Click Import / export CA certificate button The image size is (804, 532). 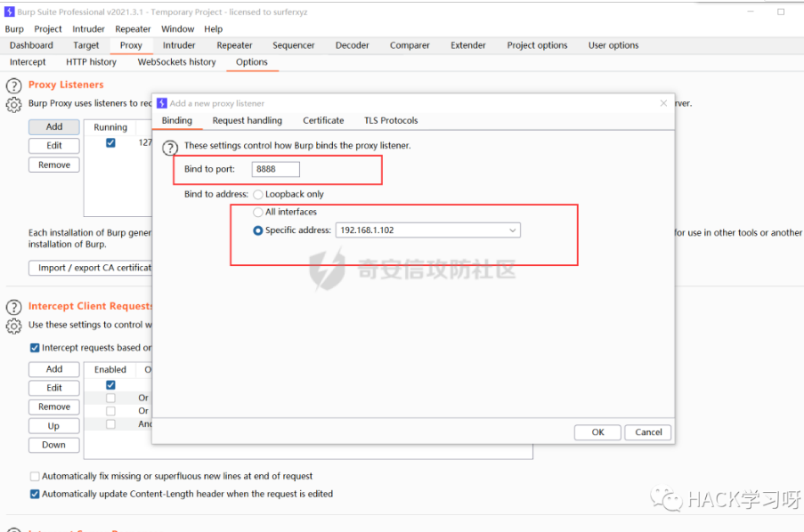[x=91, y=268]
